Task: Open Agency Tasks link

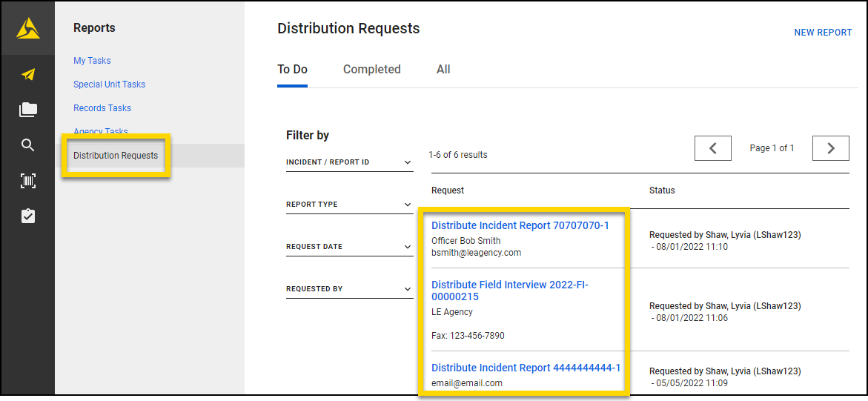Action: [x=100, y=131]
